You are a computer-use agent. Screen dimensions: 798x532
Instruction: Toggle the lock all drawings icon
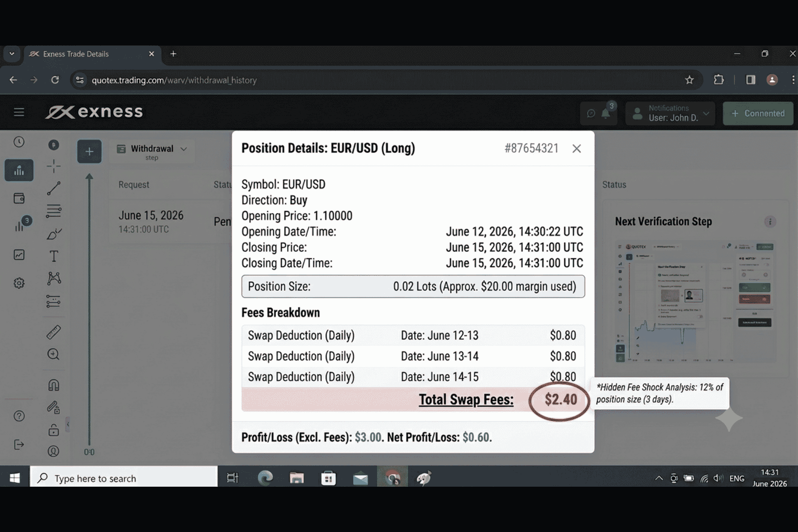(54, 430)
